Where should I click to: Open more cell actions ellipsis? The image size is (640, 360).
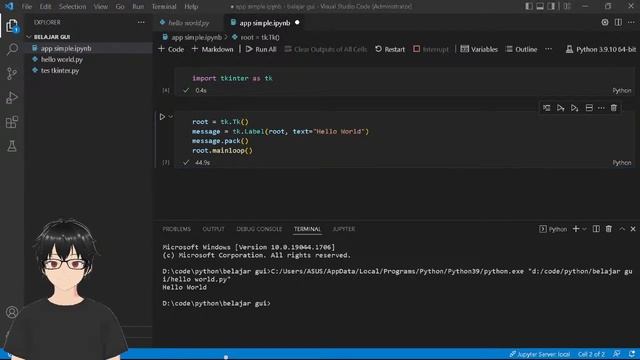coord(601,108)
